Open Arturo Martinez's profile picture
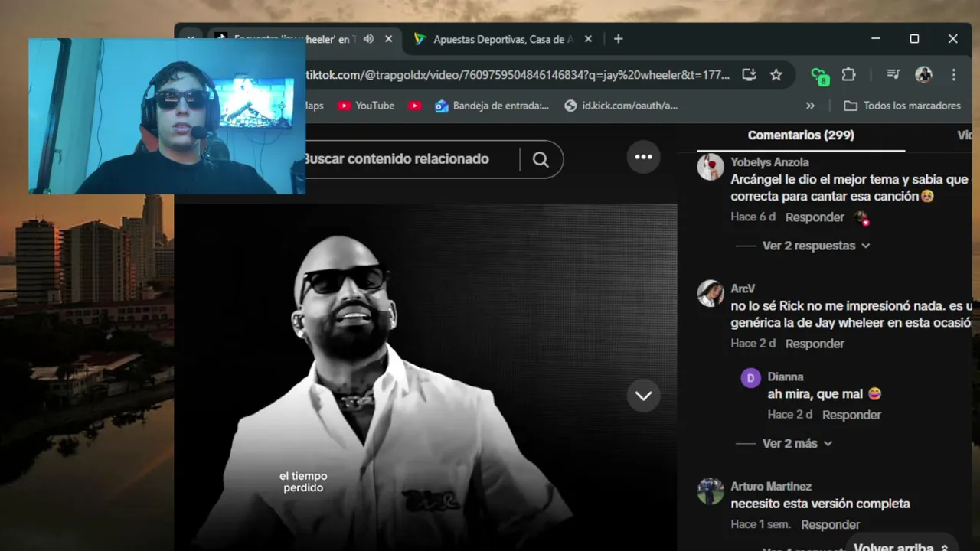Image resolution: width=980 pixels, height=551 pixels. tap(710, 491)
